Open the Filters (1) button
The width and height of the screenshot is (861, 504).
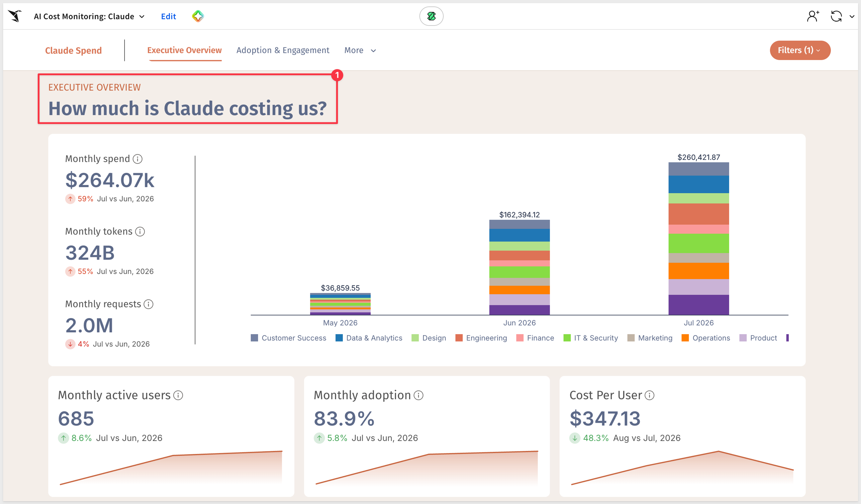tap(800, 50)
